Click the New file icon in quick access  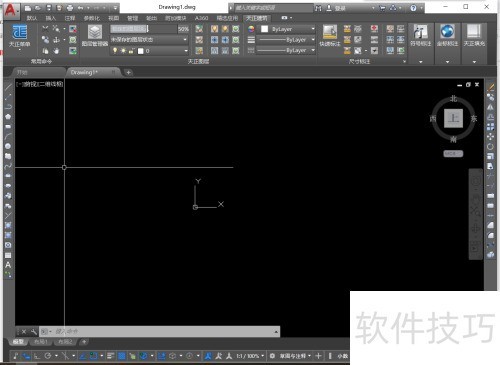tap(28, 8)
